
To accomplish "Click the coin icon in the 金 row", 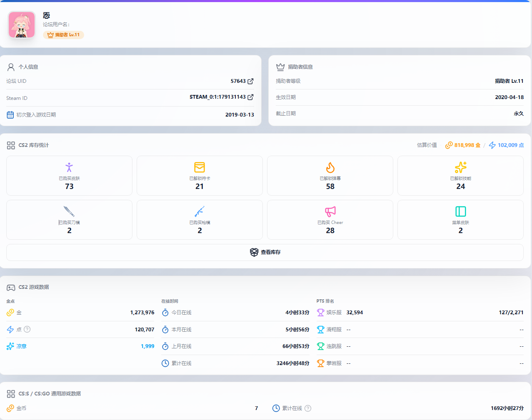I will click(x=10, y=313).
